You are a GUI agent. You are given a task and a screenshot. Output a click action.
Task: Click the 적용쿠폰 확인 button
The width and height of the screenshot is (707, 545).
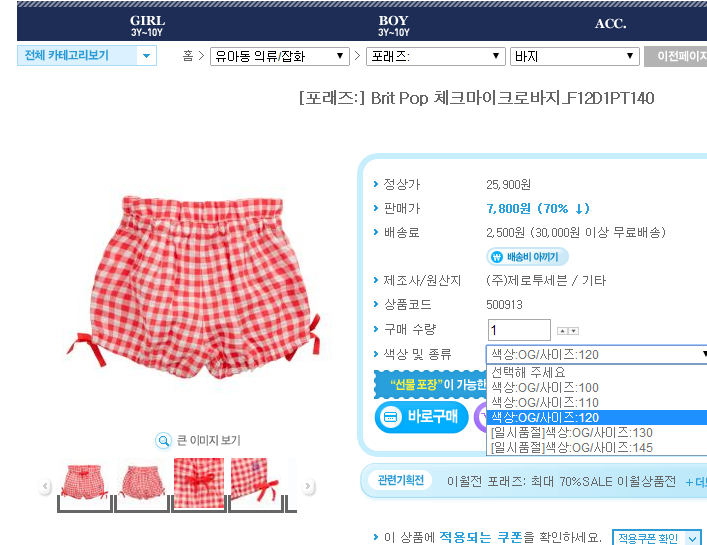657,538
